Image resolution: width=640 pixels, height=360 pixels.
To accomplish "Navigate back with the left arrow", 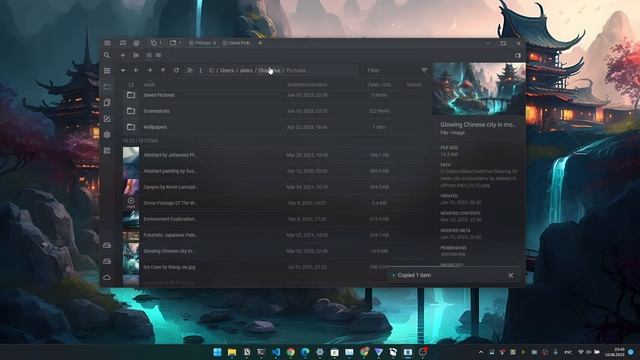I will coord(136,70).
